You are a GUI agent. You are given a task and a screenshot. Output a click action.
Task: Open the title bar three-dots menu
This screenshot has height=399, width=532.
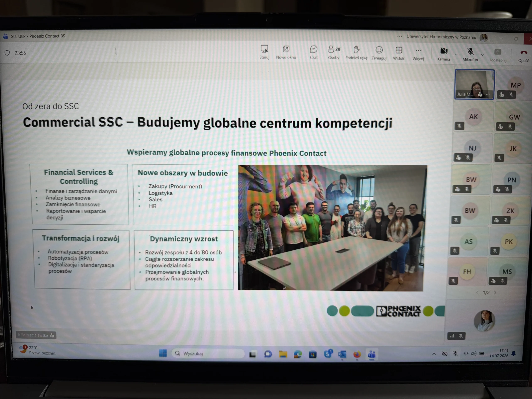click(x=399, y=37)
